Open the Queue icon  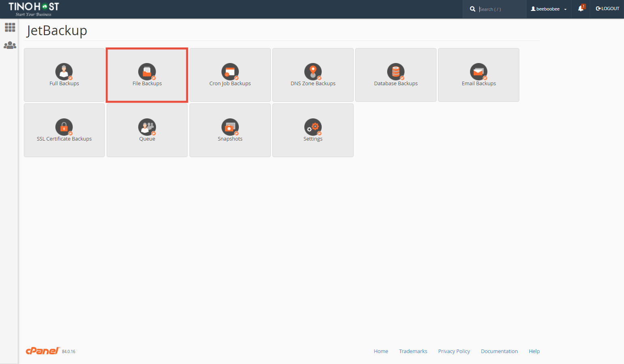point(147,127)
